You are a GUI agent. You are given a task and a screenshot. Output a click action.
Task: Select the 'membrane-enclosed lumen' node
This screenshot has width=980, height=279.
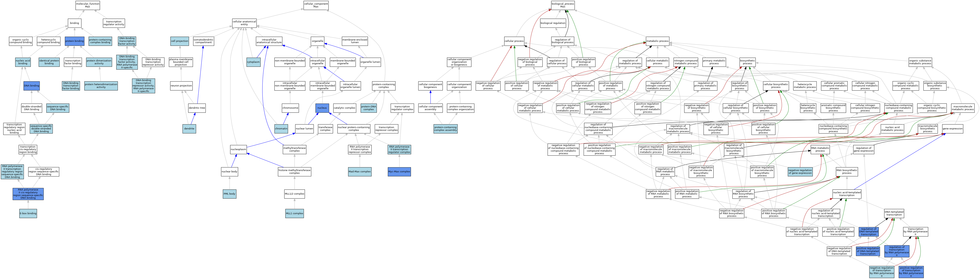pyautogui.click(x=355, y=41)
